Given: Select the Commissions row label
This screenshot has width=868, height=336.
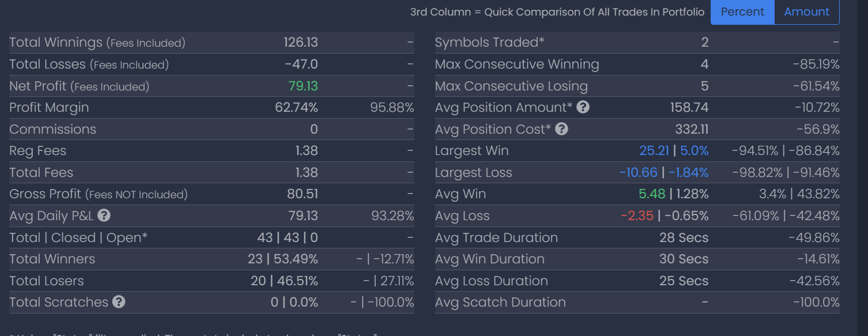Looking at the screenshot, I should [x=52, y=129].
